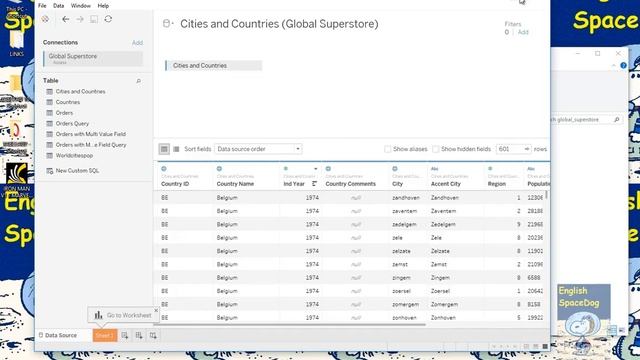Click the data source cylinder icon beside title

166,24
